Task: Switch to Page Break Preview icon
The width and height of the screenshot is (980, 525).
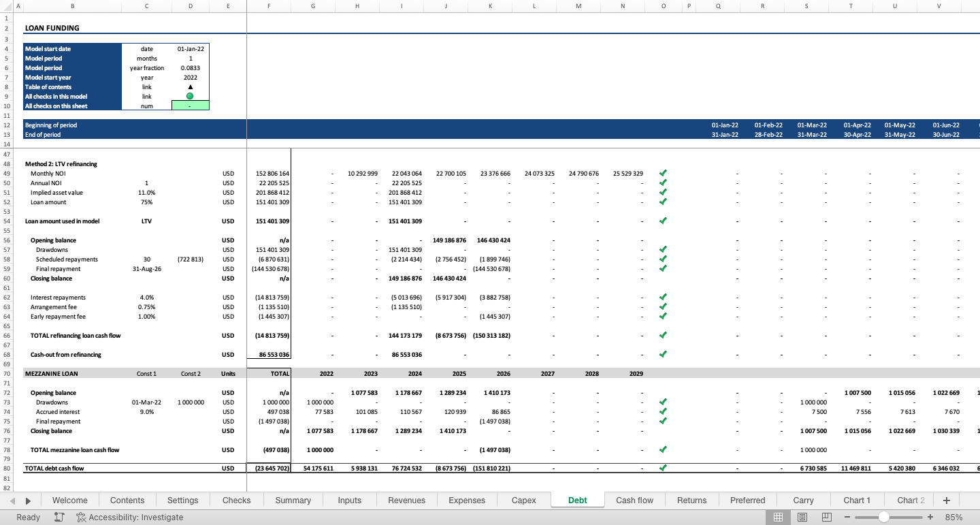Action: pyautogui.click(x=827, y=518)
